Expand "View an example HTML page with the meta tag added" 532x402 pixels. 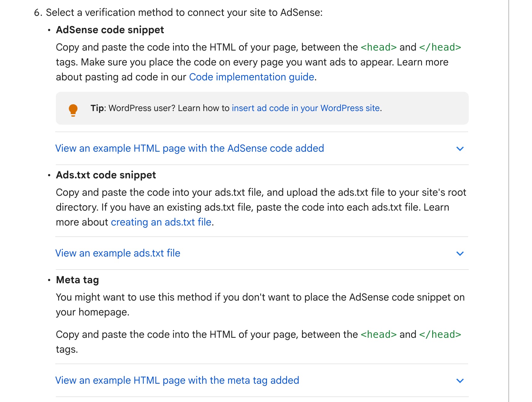coord(177,380)
